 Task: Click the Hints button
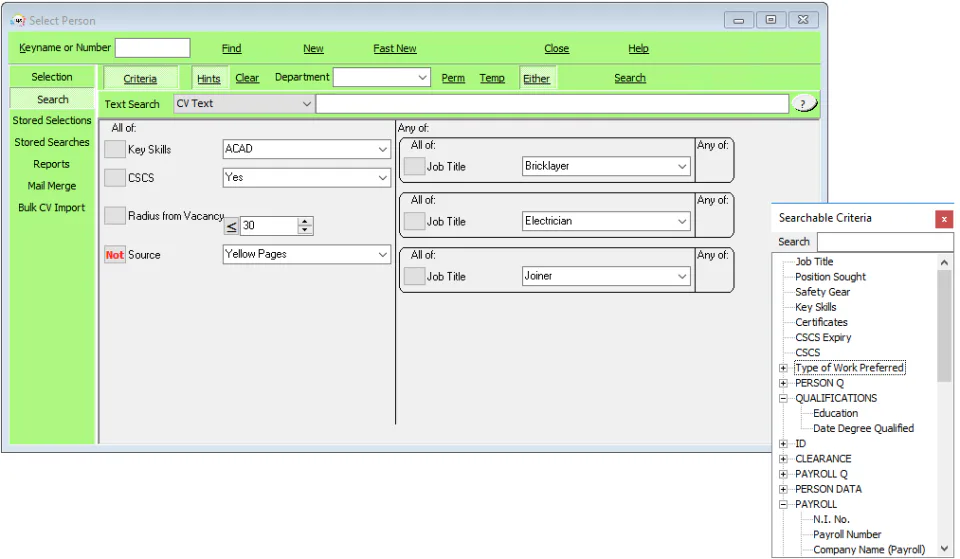click(209, 78)
